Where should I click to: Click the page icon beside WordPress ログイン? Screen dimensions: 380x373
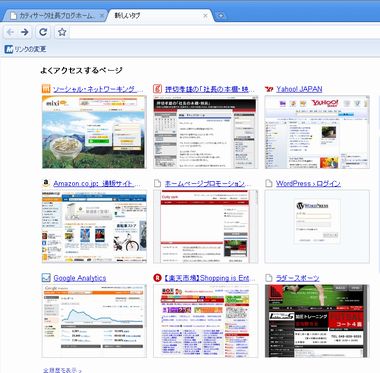click(x=269, y=183)
